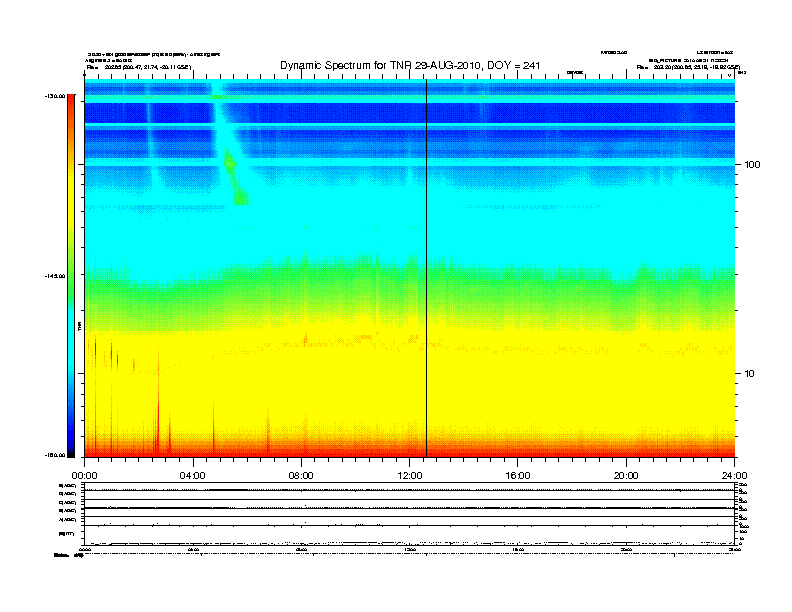Click the -160.00 color scale label
Image resolution: width=792 pixels, height=612 pixels.
(55, 455)
